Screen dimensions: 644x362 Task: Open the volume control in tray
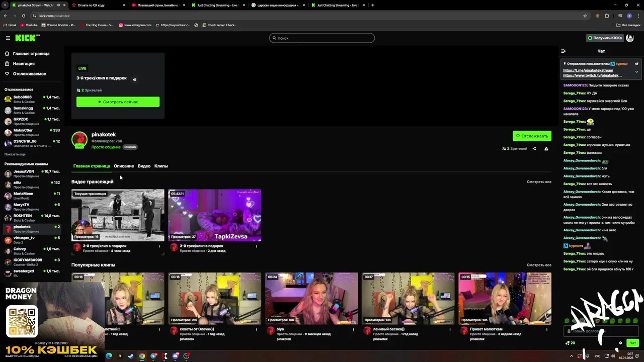(x=612, y=356)
